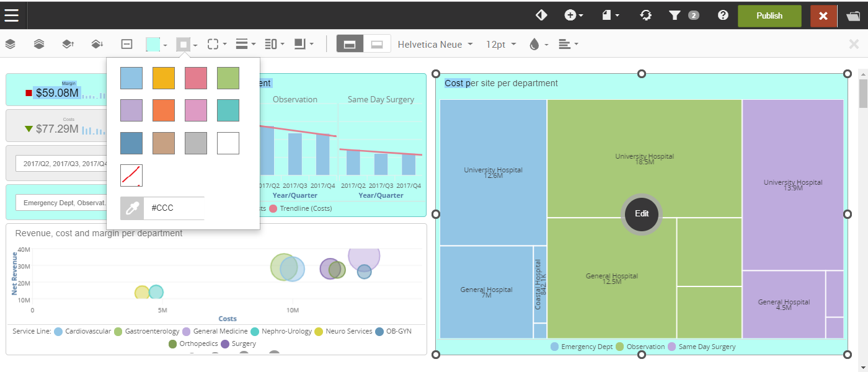Open the page layout menu

click(611, 15)
